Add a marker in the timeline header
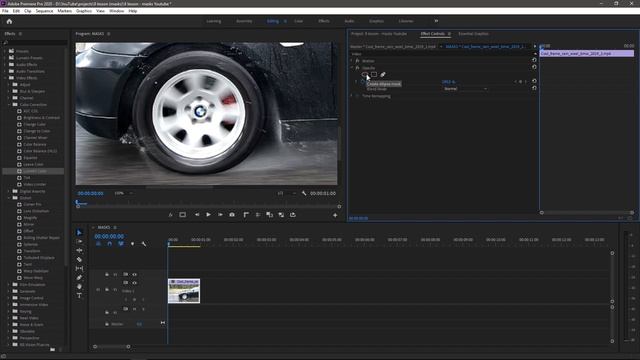This screenshot has width=640, height=360. (x=132, y=244)
